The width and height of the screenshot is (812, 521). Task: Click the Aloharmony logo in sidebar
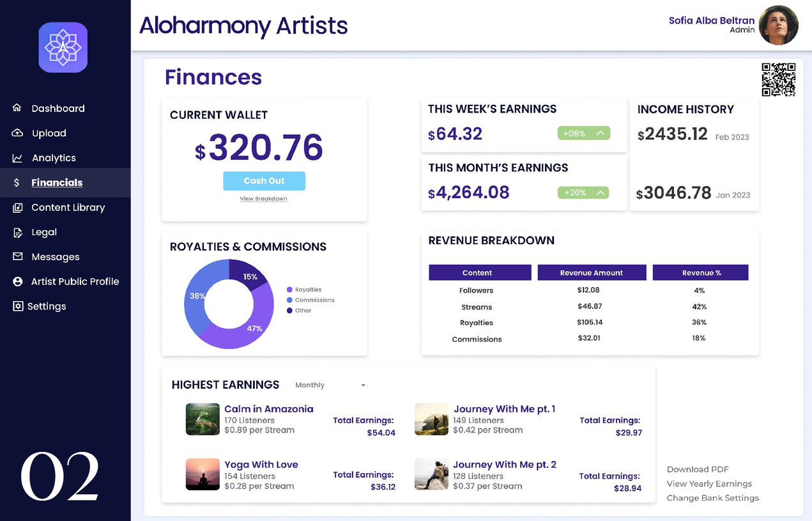63,47
